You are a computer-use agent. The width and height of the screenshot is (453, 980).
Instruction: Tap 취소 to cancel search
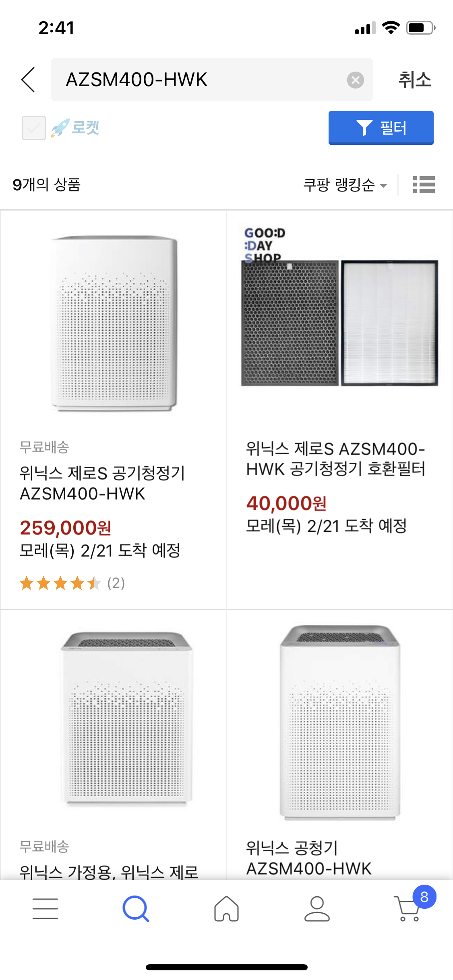coord(415,80)
